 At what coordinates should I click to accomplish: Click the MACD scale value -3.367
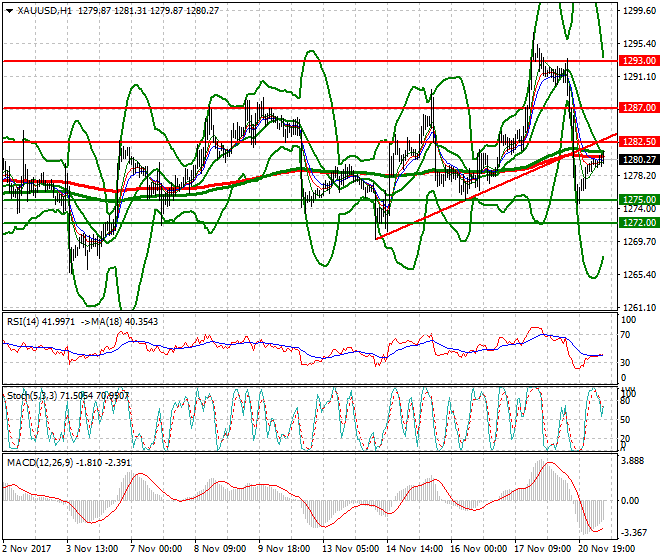[634, 533]
